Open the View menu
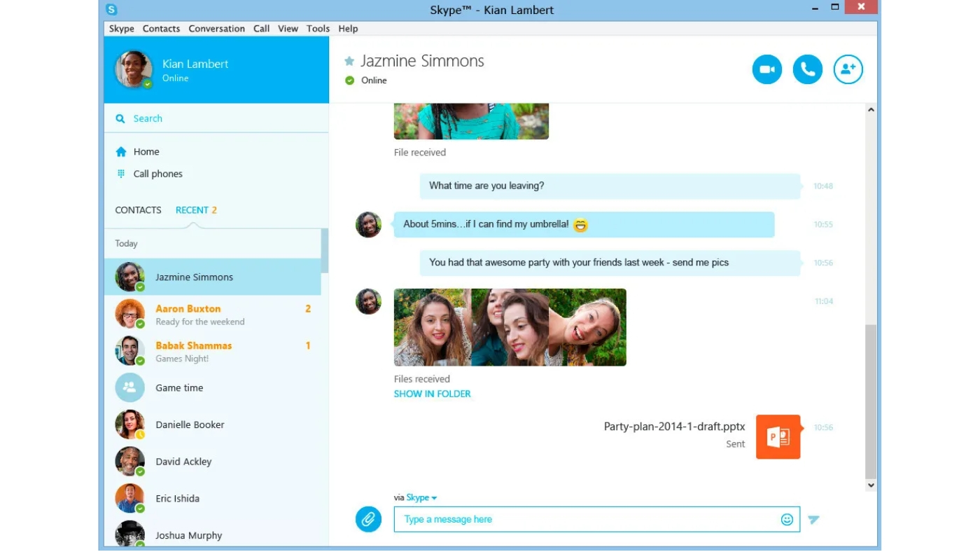 [288, 29]
